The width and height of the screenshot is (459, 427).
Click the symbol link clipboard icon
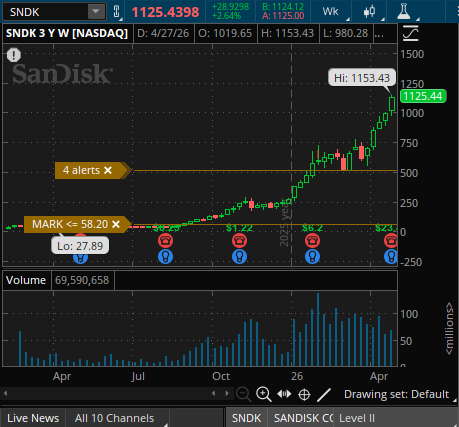point(116,11)
